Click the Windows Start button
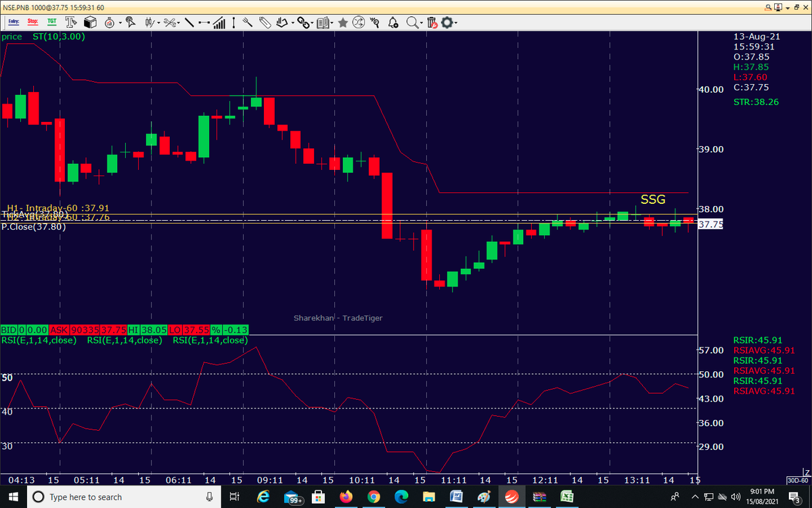The width and height of the screenshot is (812, 508). pos(13,496)
